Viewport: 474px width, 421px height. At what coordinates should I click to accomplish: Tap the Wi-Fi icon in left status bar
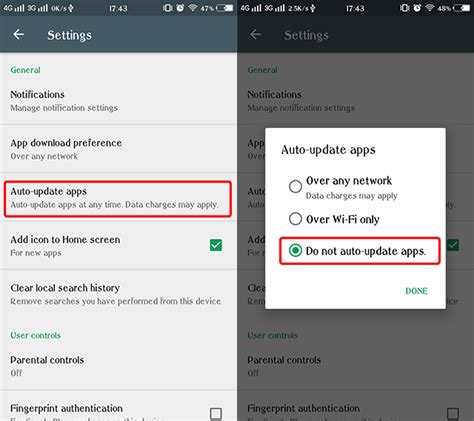(192, 8)
